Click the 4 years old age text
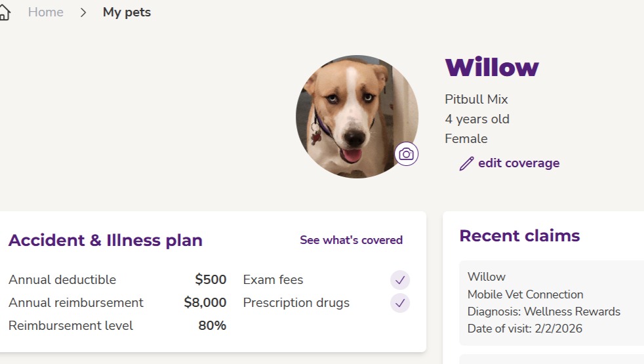 477,119
